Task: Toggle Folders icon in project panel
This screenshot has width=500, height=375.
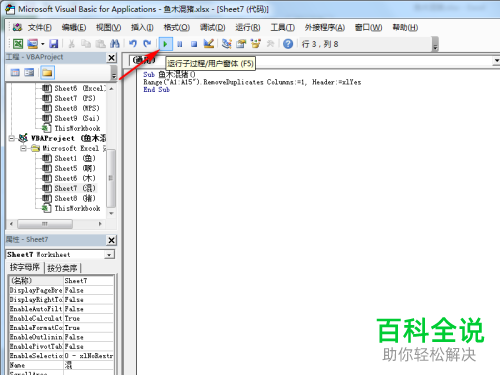Action: (x=47, y=72)
